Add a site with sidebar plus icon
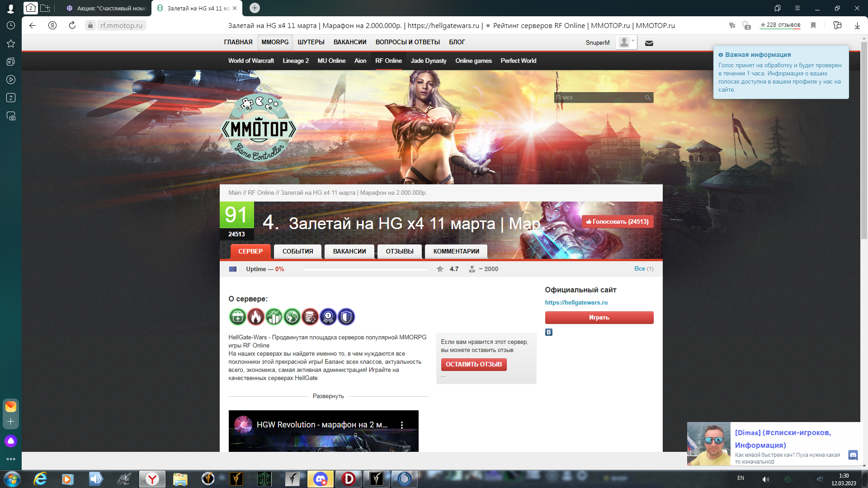Viewport: 868px width, 488px height. point(11,422)
